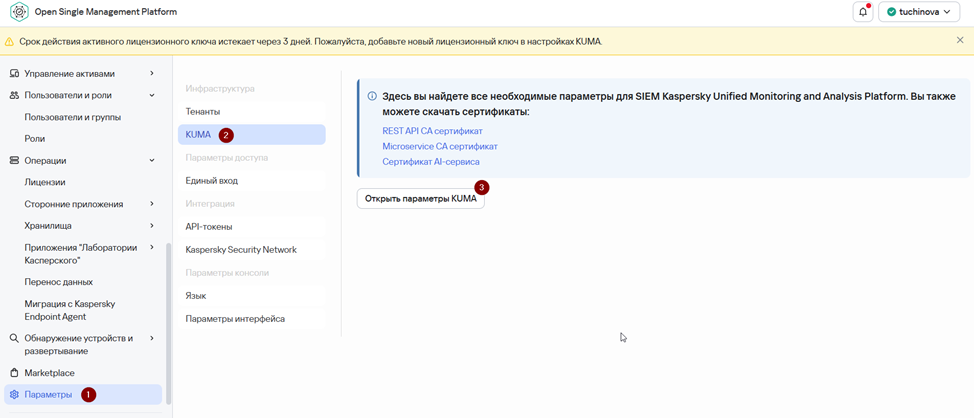This screenshot has height=418, width=974.
Task: Click the yellow warning triangle icon
Action: tap(9, 42)
